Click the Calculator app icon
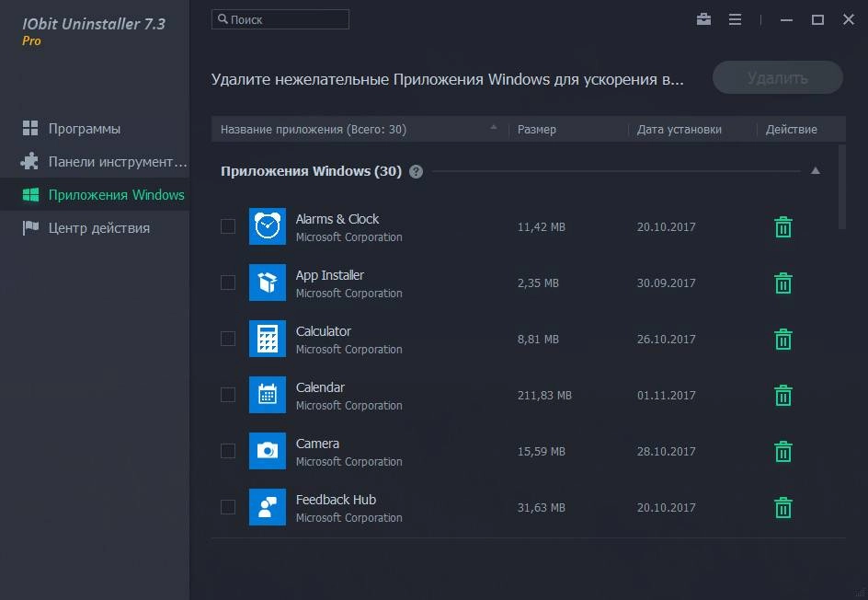The width and height of the screenshot is (868, 600). pyautogui.click(x=268, y=339)
